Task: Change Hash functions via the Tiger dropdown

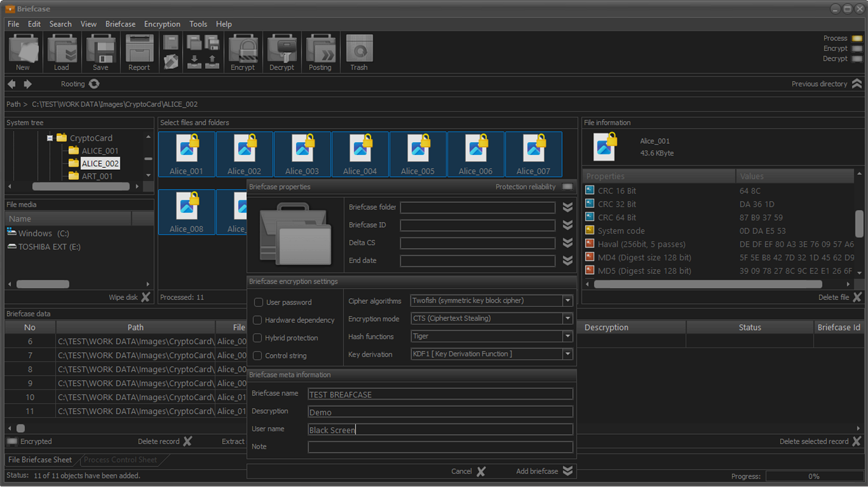Action: tap(566, 336)
